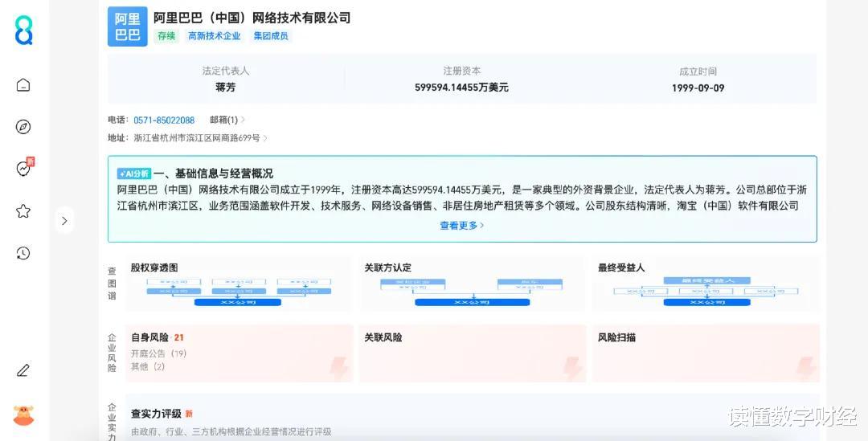Open the 关联风险 card
Screen dimensions: 868x441
point(473,353)
